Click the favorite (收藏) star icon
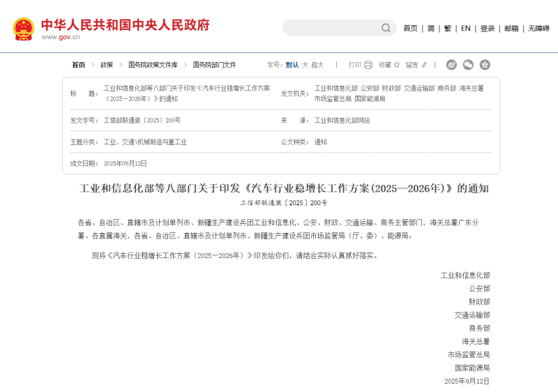Image resolution: width=558 pixels, height=392 pixels. 398,65
